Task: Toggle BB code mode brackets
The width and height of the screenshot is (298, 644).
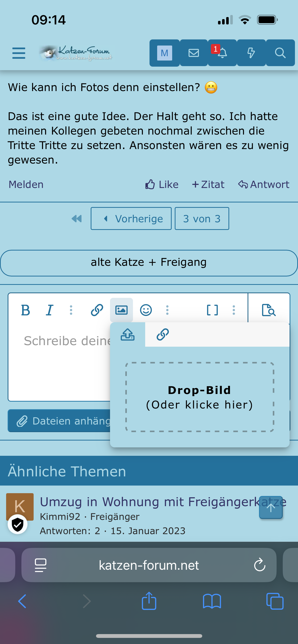Action: point(212,310)
